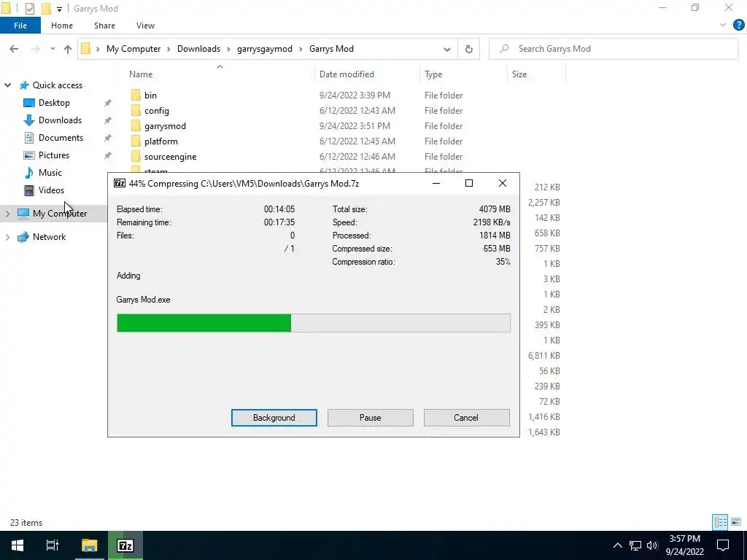The image size is (747, 560).
Task: Open the Windows Start menu
Action: 18,545
